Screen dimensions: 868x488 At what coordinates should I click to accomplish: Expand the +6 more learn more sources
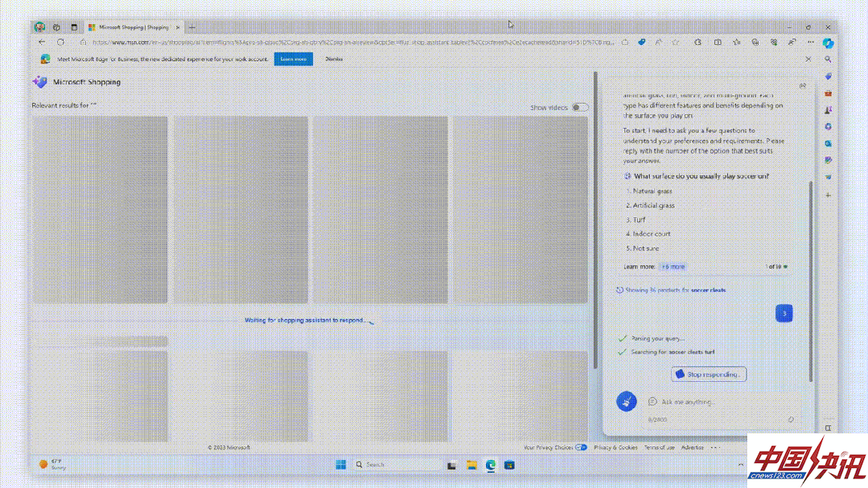[x=673, y=267]
